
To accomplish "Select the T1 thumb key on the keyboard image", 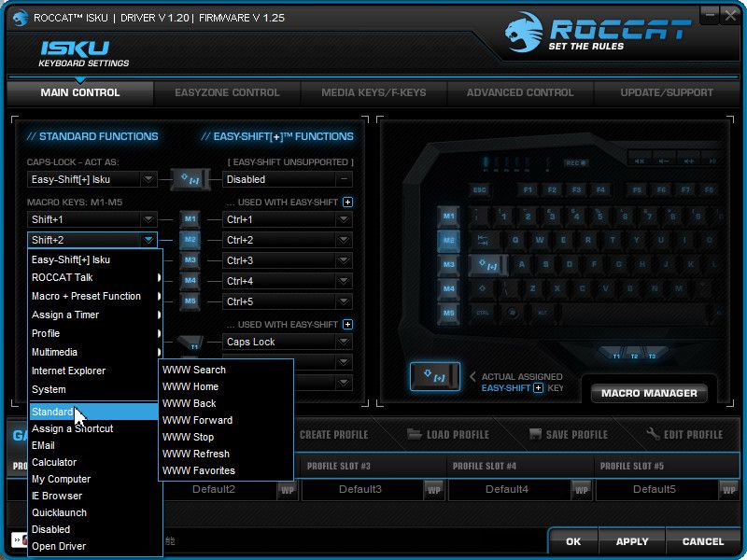I will (616, 356).
